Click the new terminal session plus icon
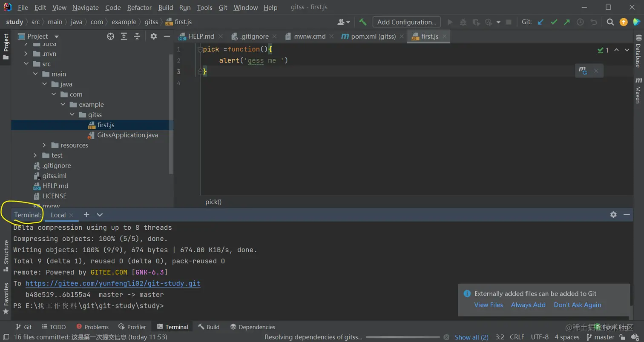 (x=86, y=215)
